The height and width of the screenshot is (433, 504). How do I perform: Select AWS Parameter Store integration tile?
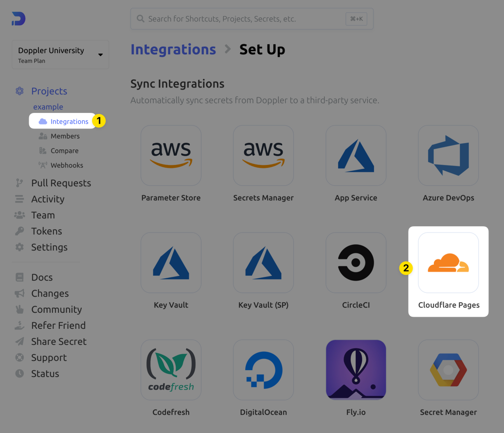[x=171, y=156]
